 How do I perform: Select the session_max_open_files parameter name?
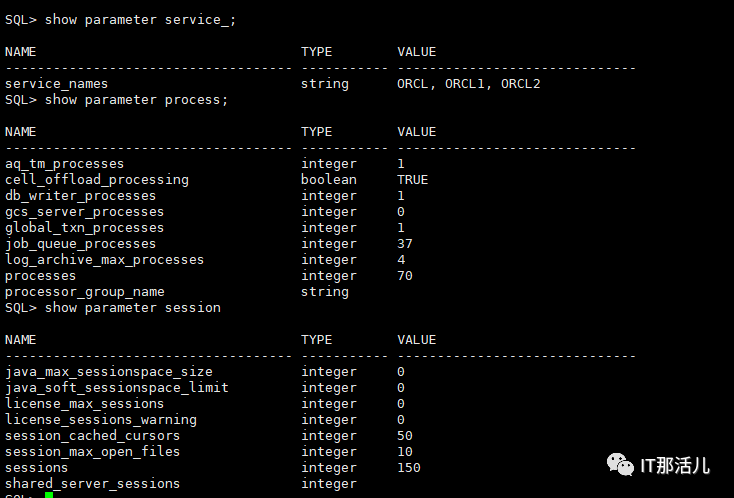click(92, 452)
